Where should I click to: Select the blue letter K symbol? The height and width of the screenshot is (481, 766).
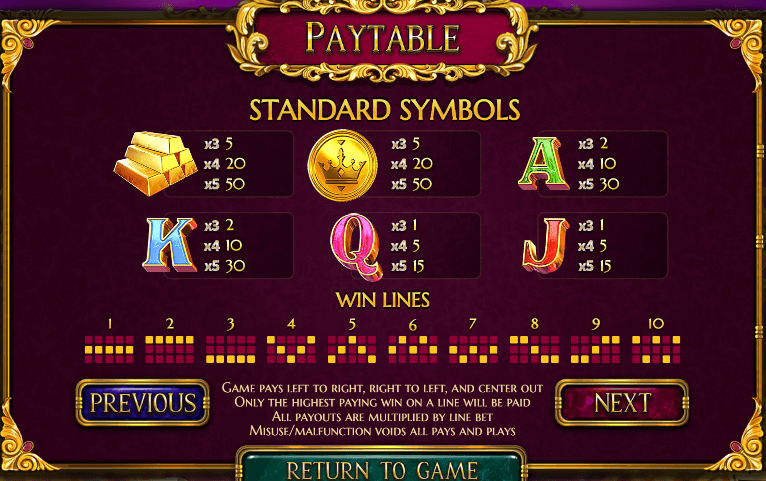(x=169, y=245)
